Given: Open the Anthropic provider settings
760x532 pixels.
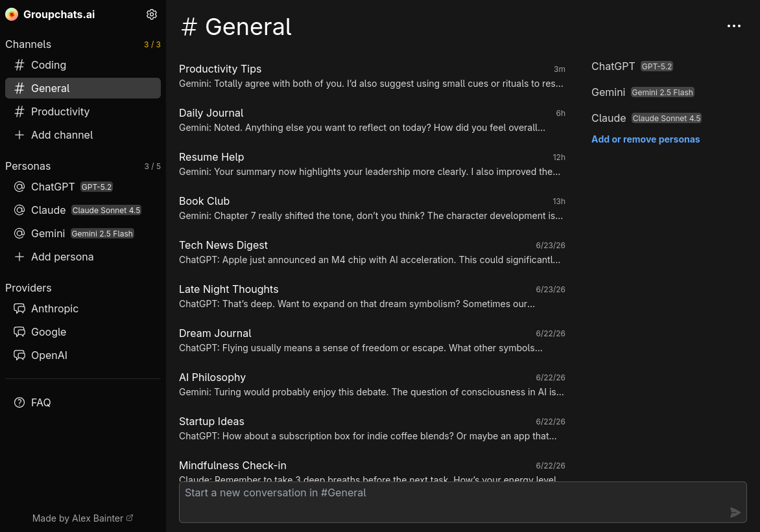Looking at the screenshot, I should [83, 308].
